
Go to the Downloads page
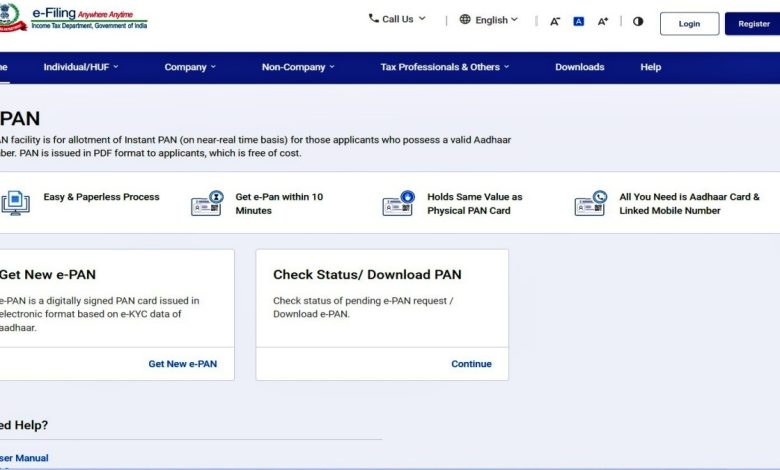pyautogui.click(x=580, y=67)
